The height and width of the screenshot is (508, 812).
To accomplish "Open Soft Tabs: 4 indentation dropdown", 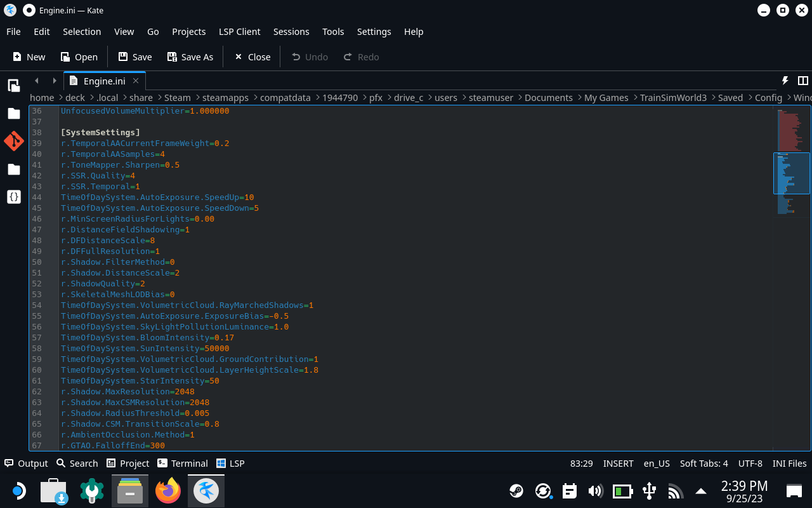I will pos(704,464).
